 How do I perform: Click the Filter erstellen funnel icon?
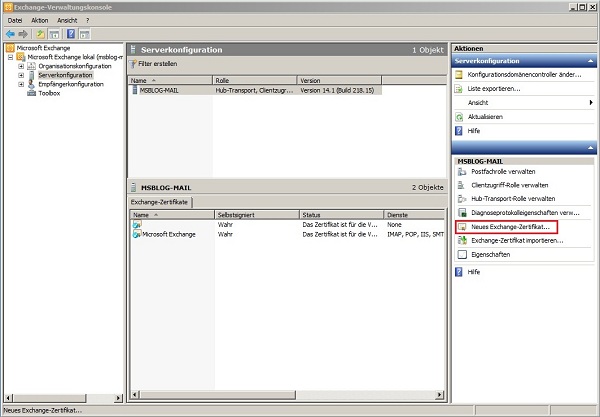pos(133,64)
